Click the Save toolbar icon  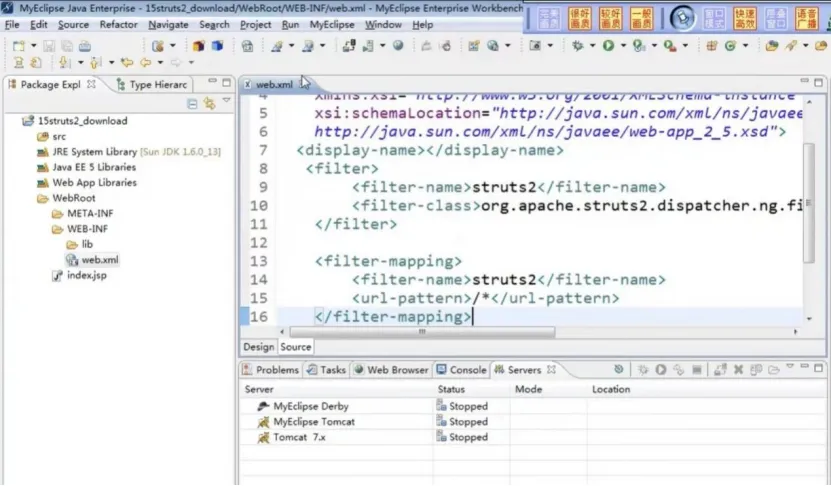pos(49,46)
